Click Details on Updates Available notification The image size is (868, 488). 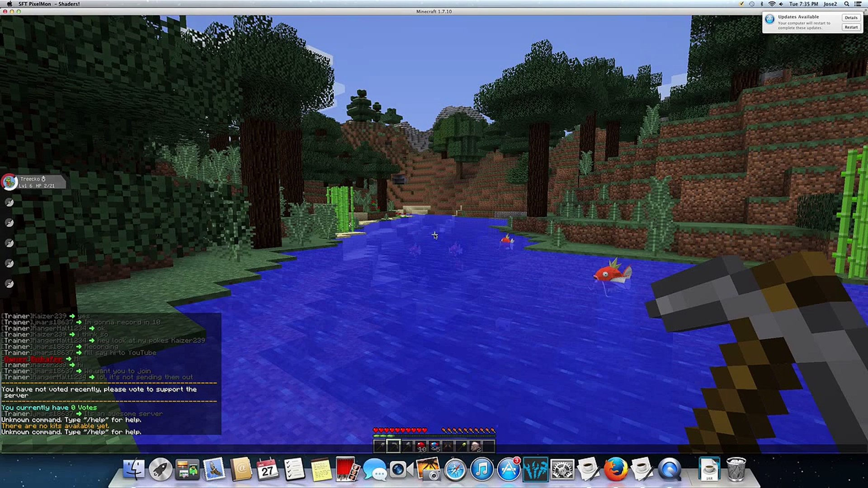851,18
